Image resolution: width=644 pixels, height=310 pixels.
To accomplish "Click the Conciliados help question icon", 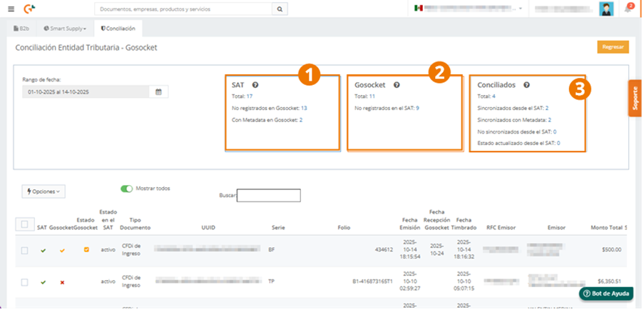I will (526, 85).
